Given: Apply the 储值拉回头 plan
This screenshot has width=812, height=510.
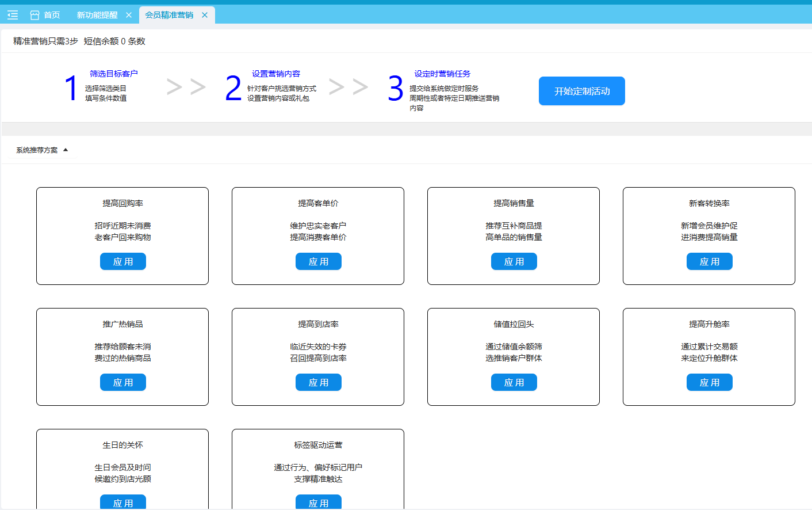Looking at the screenshot, I should point(514,382).
